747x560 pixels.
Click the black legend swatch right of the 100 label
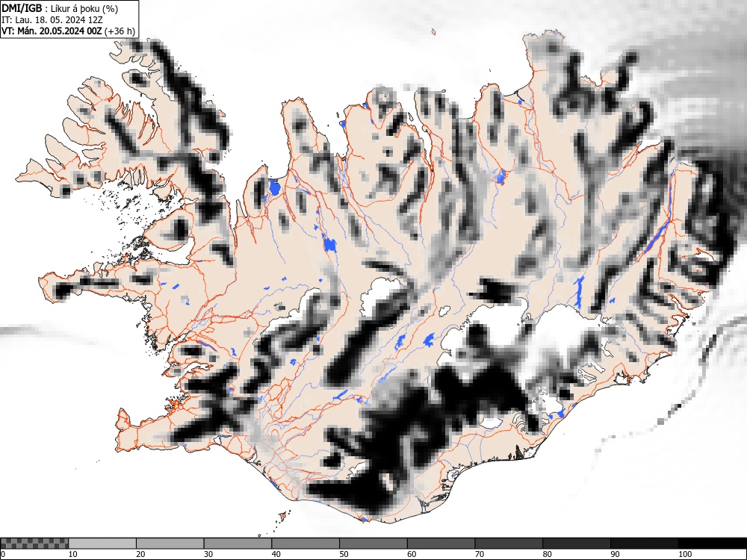pos(712,544)
